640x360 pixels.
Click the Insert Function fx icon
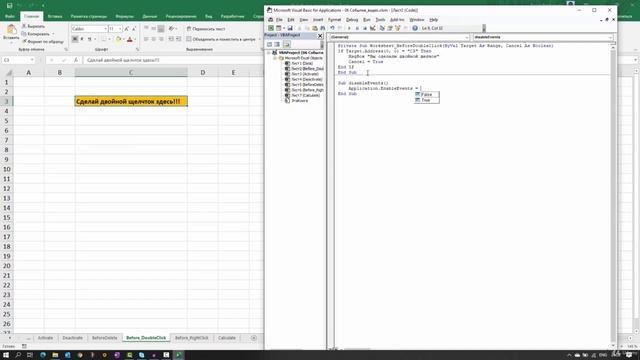pos(76,60)
